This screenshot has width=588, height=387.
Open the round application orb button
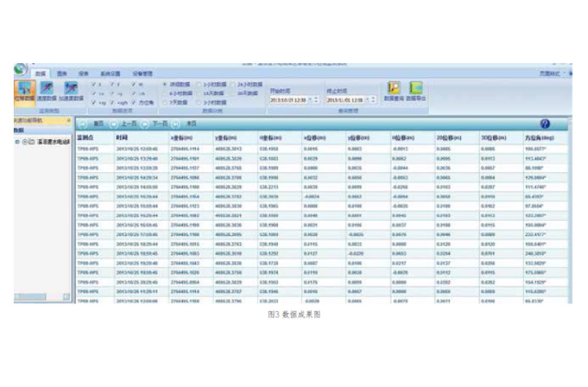tap(21, 69)
